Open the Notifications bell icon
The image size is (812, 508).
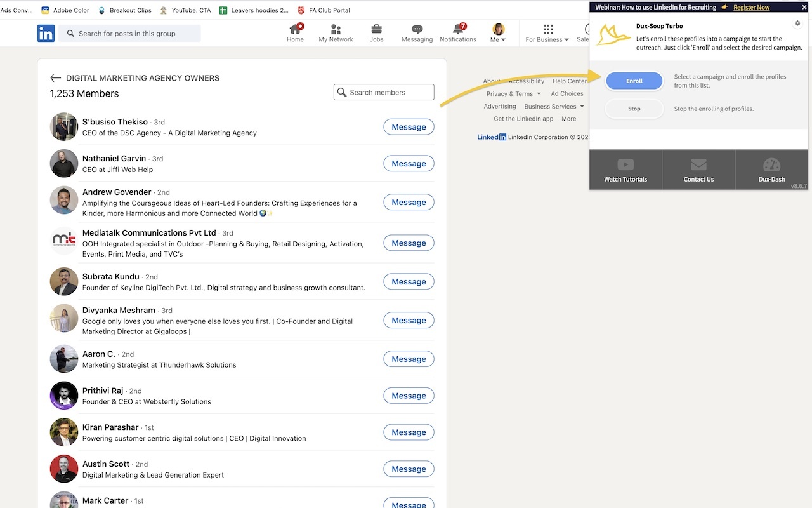coord(458,33)
